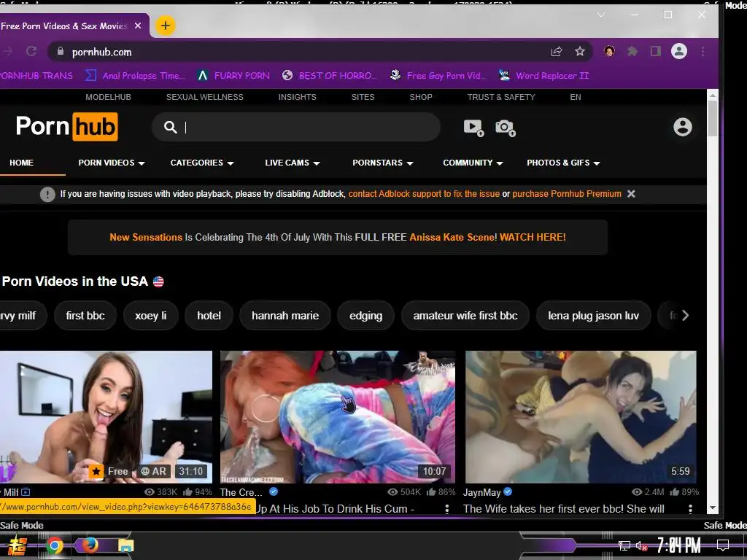
Task: Open options for the 5:59 video
Action: (690, 509)
